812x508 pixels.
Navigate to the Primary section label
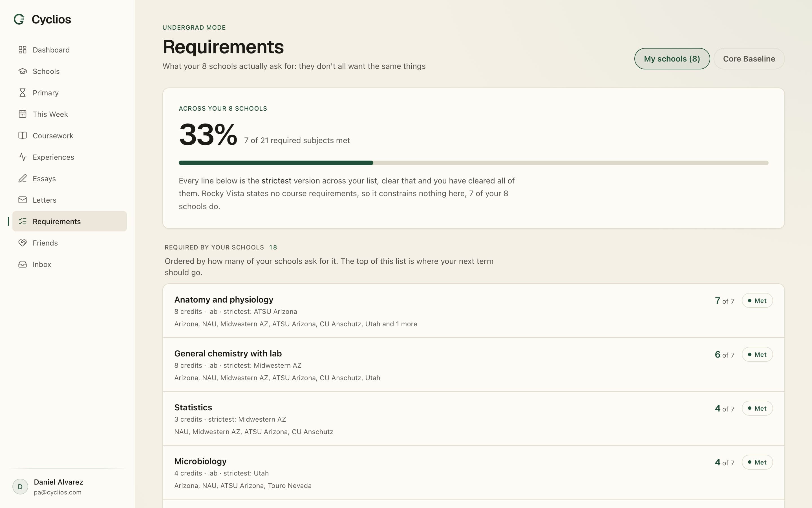(46, 93)
